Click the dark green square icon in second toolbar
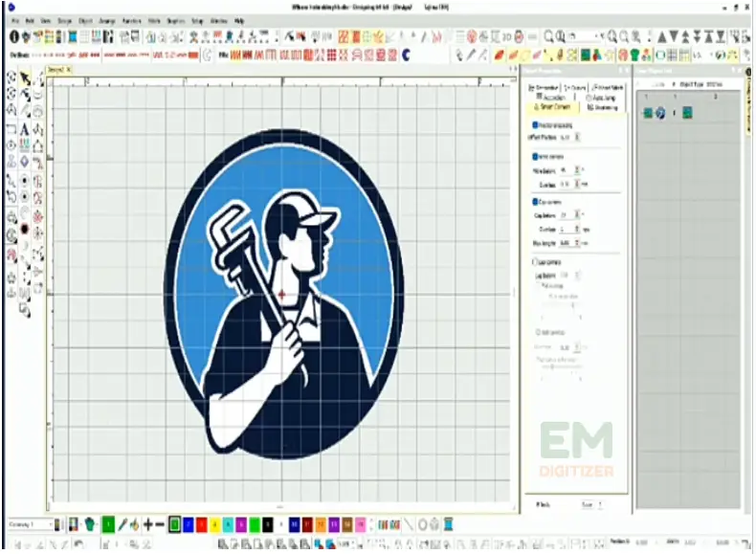756x554 pixels. [x=586, y=55]
